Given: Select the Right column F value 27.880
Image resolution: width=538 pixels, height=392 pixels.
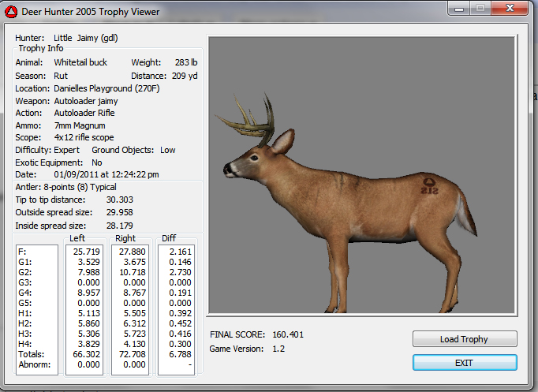Looking at the screenshot, I should (x=130, y=251).
